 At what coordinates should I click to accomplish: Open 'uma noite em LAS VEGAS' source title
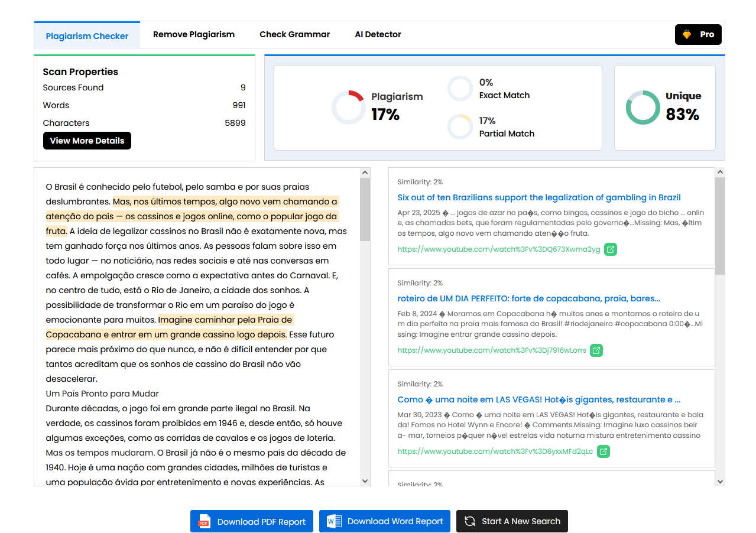[x=539, y=399]
